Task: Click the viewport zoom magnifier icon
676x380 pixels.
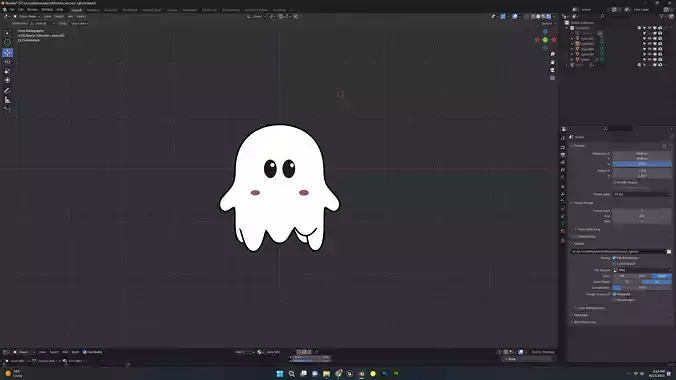Action: point(552,54)
